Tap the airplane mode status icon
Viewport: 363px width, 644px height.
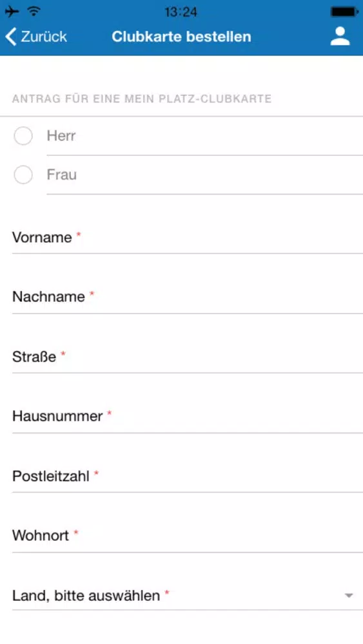(x=12, y=12)
